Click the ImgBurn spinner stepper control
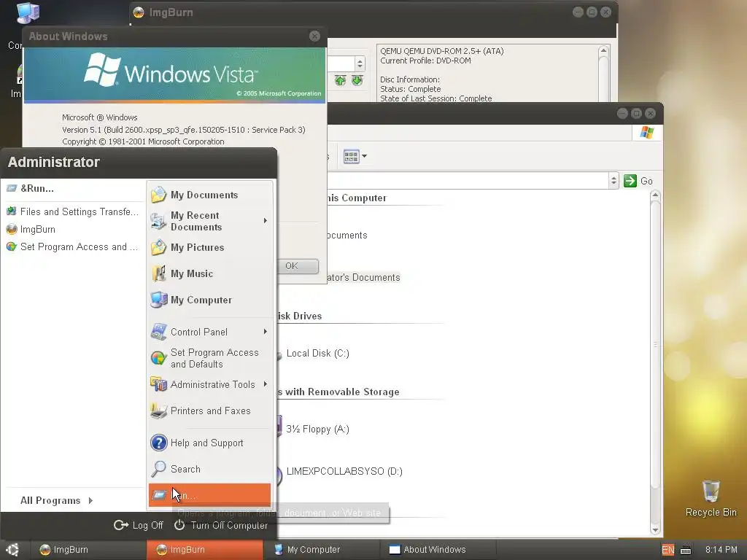Screen dimensions: 747x560 tap(360, 64)
